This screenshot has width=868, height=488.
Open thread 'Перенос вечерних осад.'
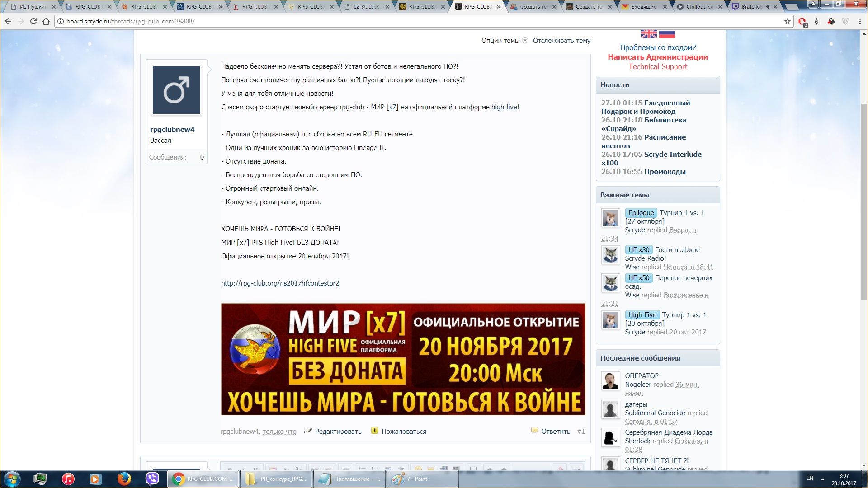pyautogui.click(x=669, y=282)
